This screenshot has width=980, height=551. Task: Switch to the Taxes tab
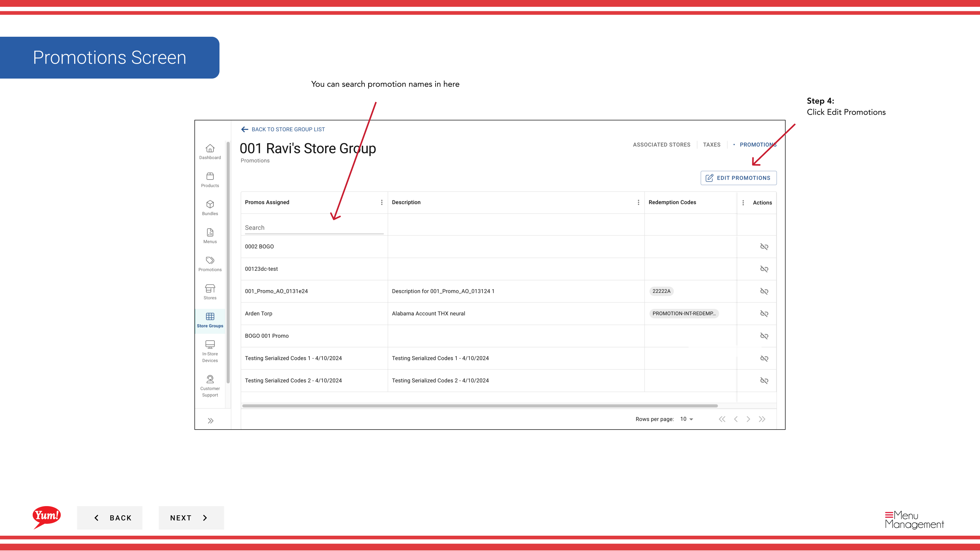pyautogui.click(x=712, y=145)
